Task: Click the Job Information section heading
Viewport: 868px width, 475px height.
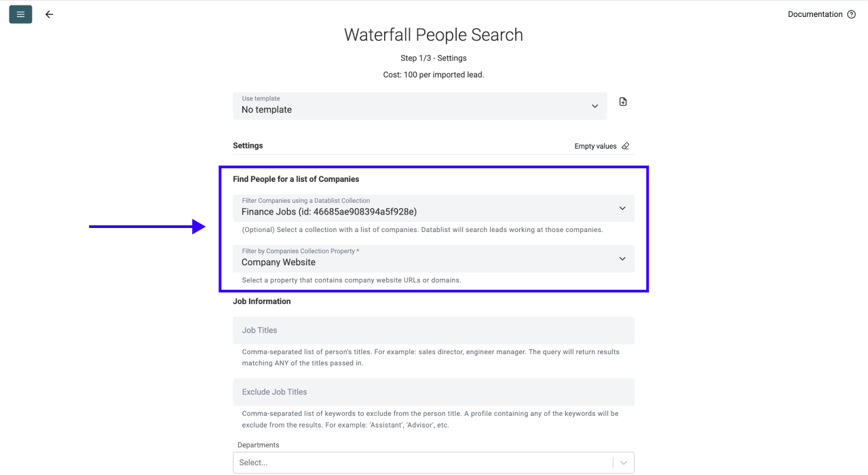Action: point(261,301)
